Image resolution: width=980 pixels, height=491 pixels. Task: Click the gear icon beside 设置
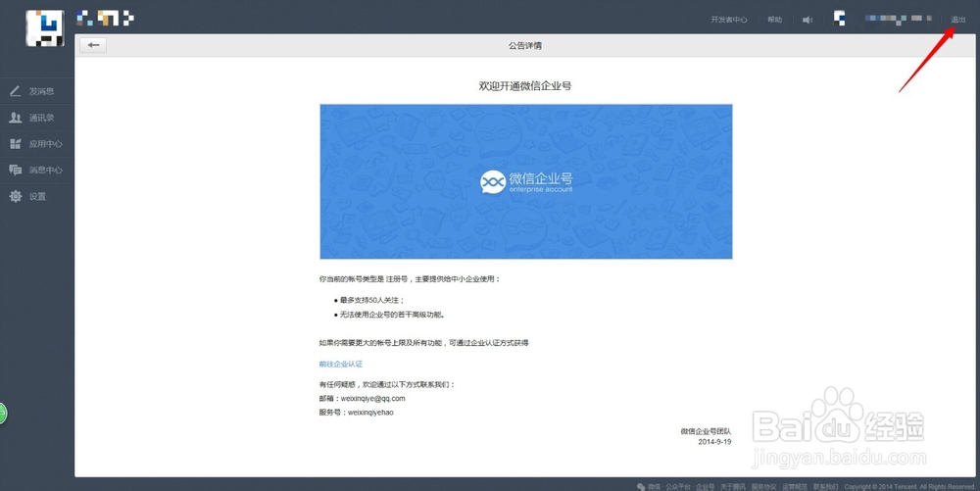15,196
